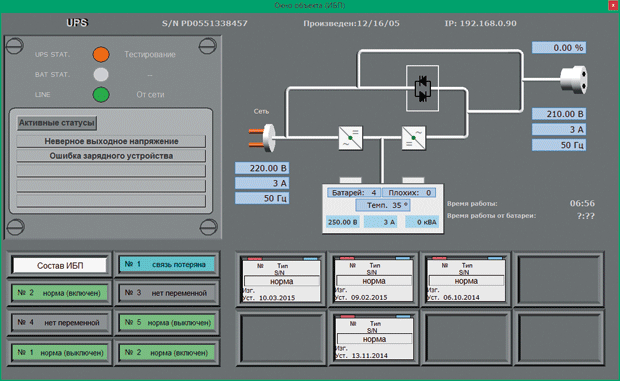Open module card installed 10.03.2015

coord(281,279)
